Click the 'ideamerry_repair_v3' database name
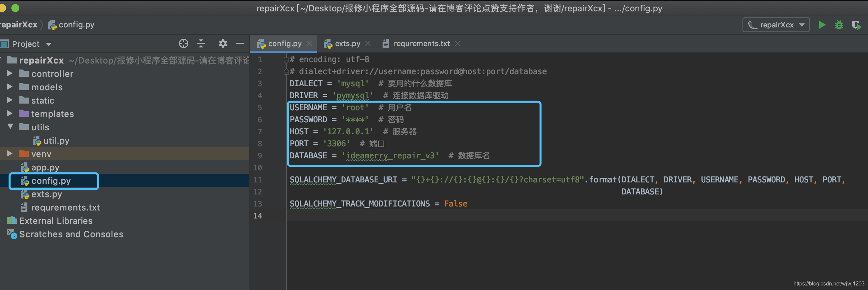Screen dimensions: 868x290 (x=390, y=156)
